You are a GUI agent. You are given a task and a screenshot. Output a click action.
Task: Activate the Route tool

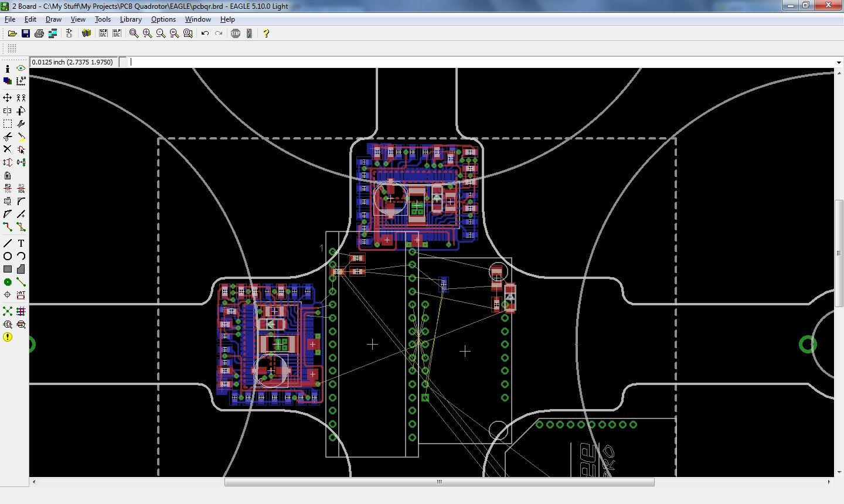click(x=8, y=227)
